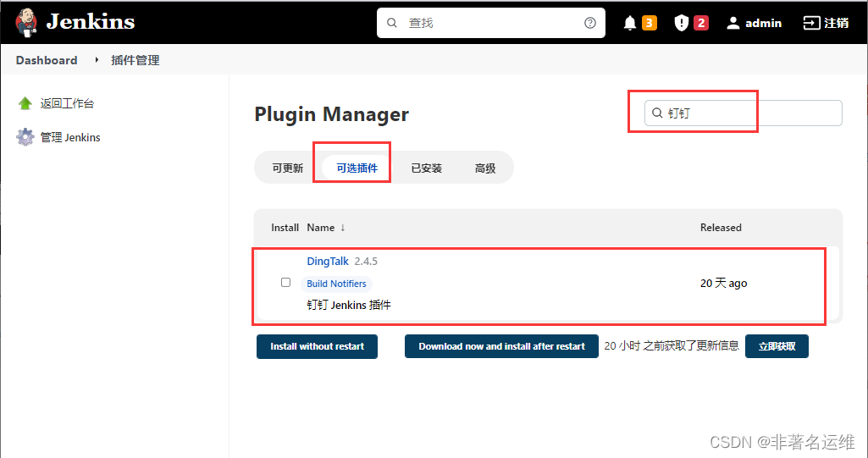
Task: Click 钉钉 Jenkins 插件 description text
Action: coord(349,305)
